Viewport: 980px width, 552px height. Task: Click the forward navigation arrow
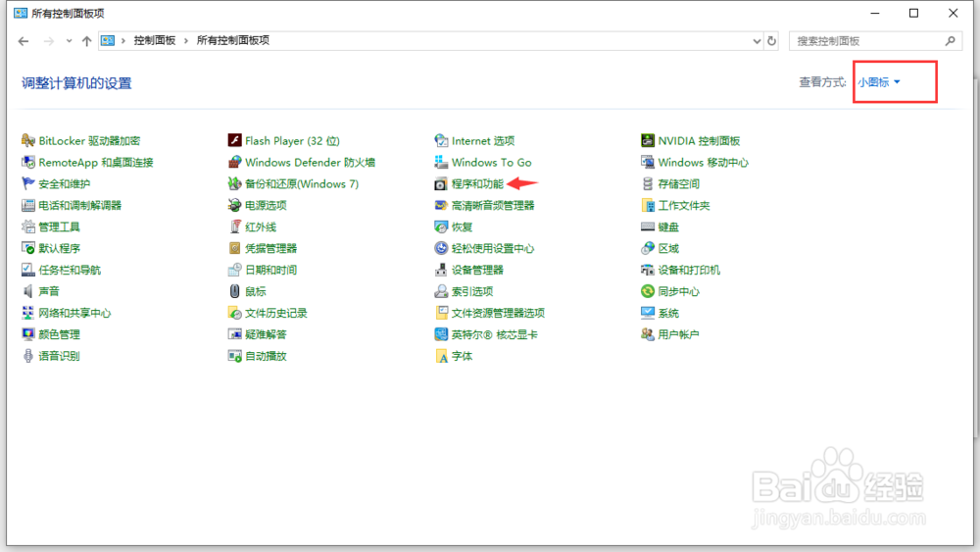coord(49,41)
